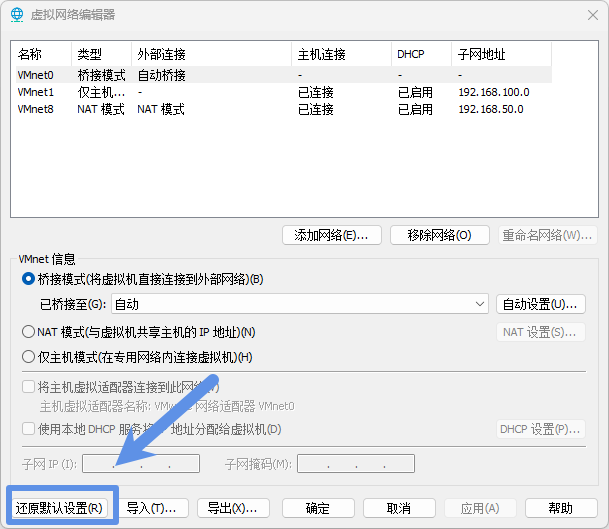This screenshot has height=529, width=609.
Task: Open help with the 帮助 button
Action: click(x=561, y=508)
